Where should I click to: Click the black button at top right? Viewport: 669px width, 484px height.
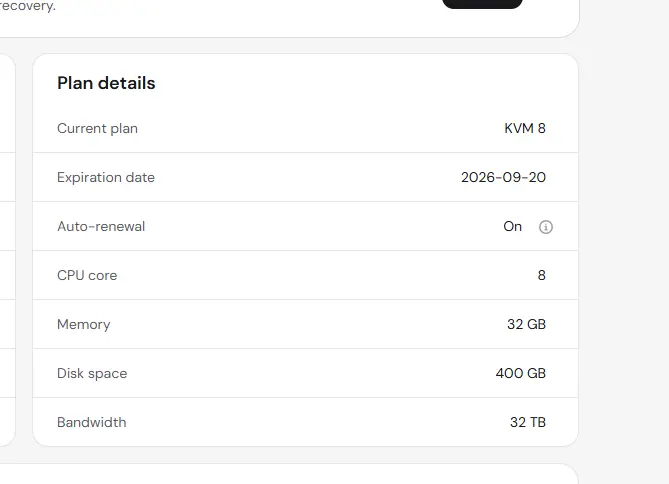click(x=483, y=4)
